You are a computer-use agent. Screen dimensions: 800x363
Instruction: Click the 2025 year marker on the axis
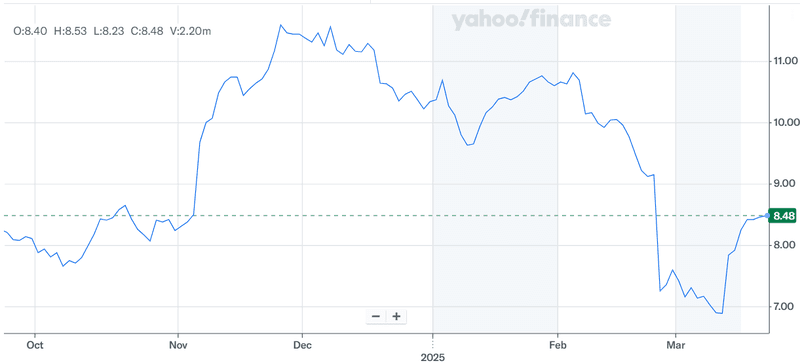point(433,357)
